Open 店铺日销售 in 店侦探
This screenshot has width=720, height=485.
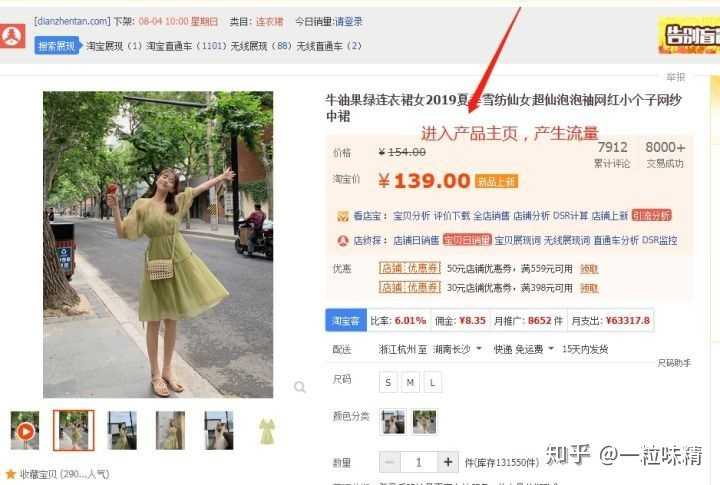pos(416,240)
